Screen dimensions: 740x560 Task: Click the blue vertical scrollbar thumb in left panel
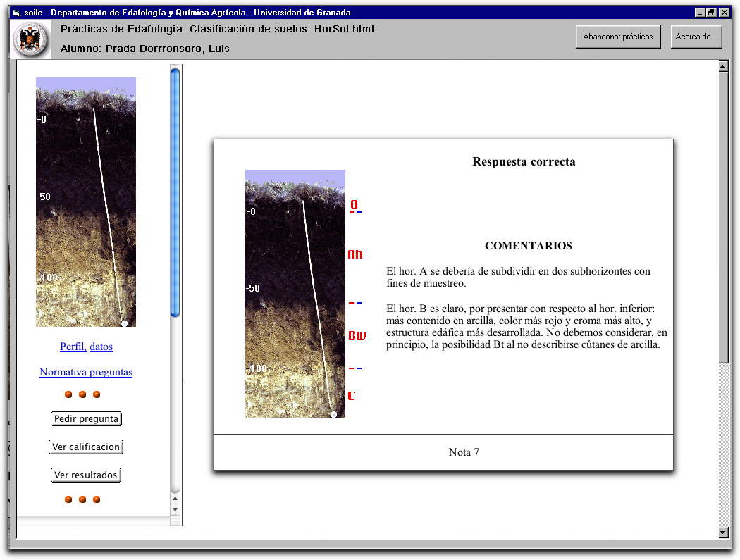pyautogui.click(x=175, y=193)
